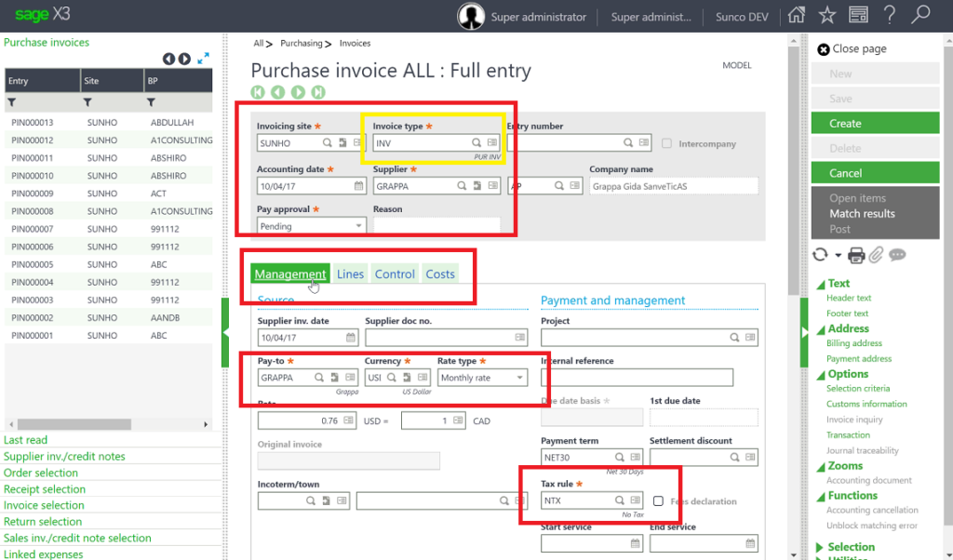Image resolution: width=953 pixels, height=560 pixels.
Task: Collapse the Text section in right panel
Action: [x=821, y=285]
